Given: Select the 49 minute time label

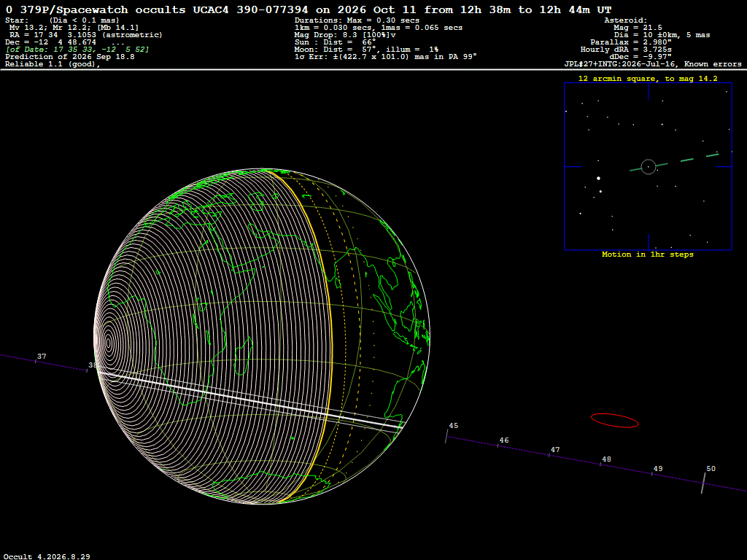Looking at the screenshot, I should (x=658, y=469).
